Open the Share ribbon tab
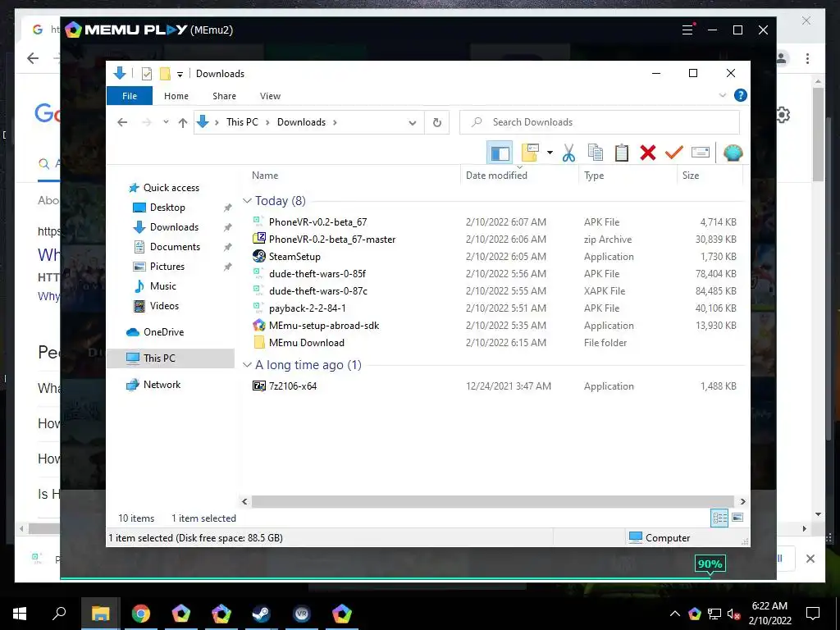The image size is (840, 630). pyautogui.click(x=224, y=96)
